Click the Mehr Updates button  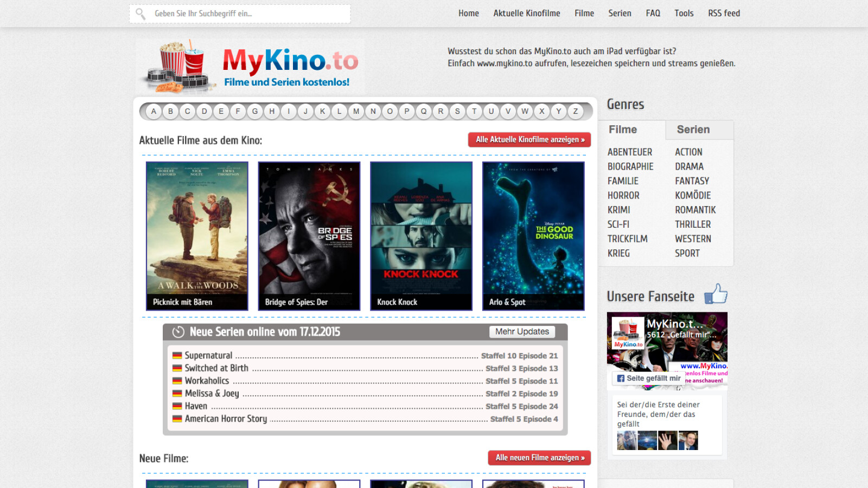(522, 331)
